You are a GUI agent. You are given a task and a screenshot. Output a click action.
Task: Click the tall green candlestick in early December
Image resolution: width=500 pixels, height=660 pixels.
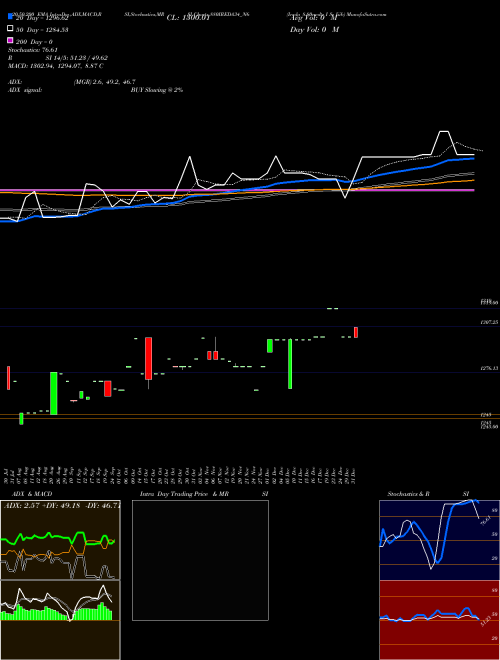tap(290, 364)
